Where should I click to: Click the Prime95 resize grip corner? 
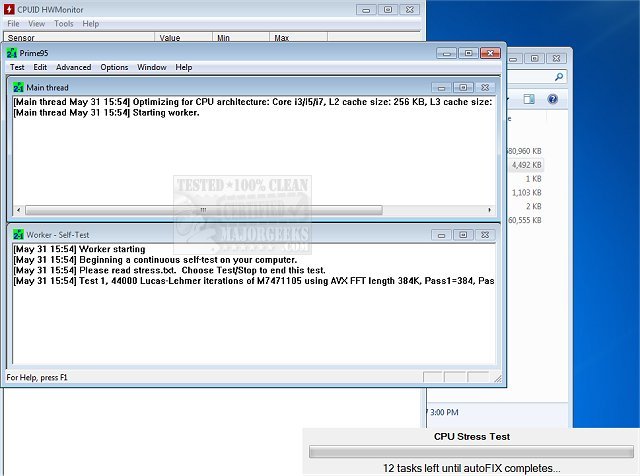(x=498, y=378)
